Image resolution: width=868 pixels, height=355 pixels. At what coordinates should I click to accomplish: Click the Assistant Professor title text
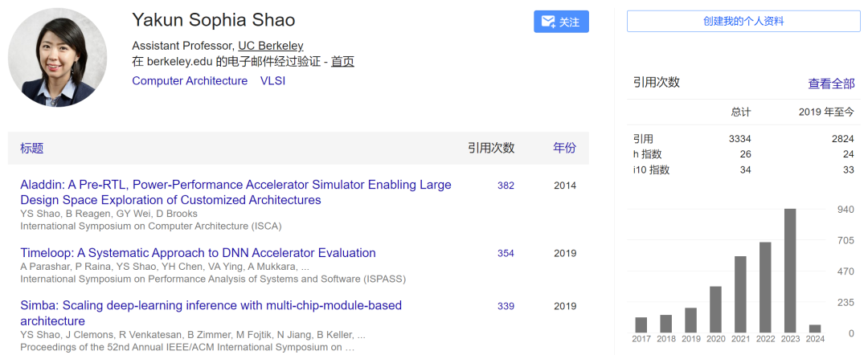click(x=184, y=46)
